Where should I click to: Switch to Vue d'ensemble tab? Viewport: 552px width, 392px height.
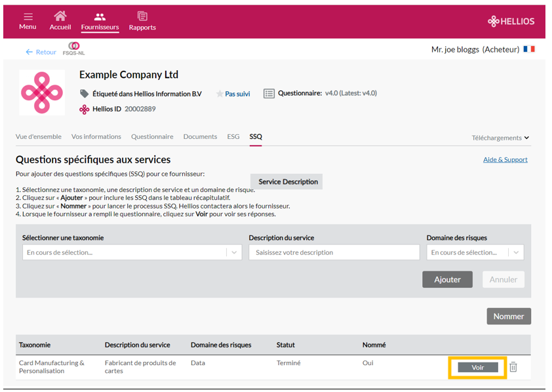(39, 136)
